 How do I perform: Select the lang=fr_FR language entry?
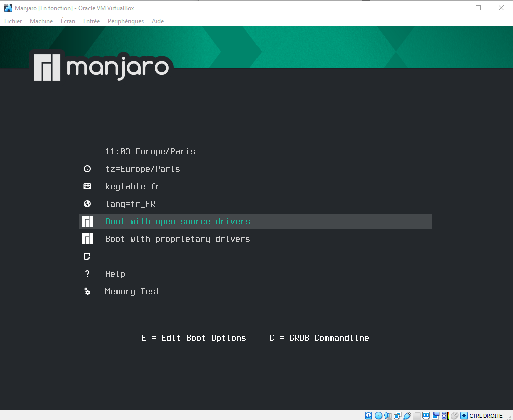[x=130, y=204]
